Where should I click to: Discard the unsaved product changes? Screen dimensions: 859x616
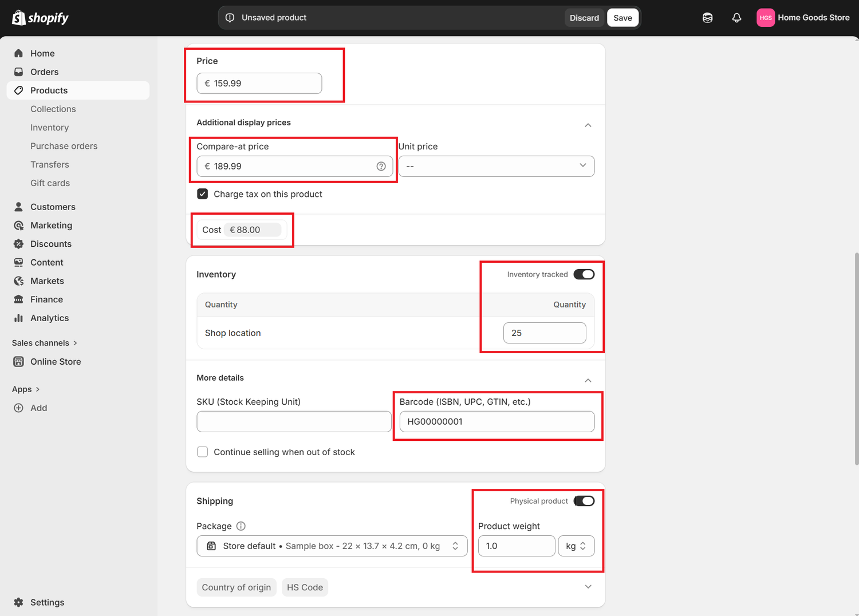[x=584, y=18]
